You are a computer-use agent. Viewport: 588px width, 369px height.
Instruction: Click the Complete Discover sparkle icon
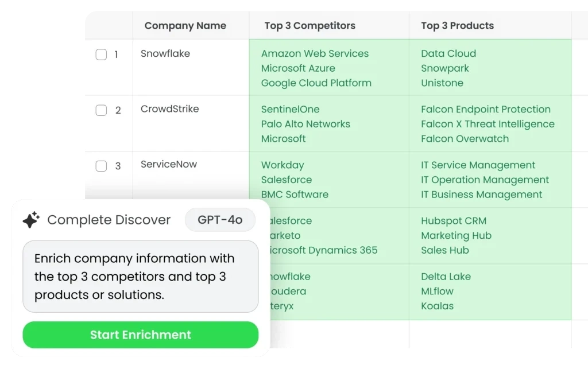(x=31, y=220)
